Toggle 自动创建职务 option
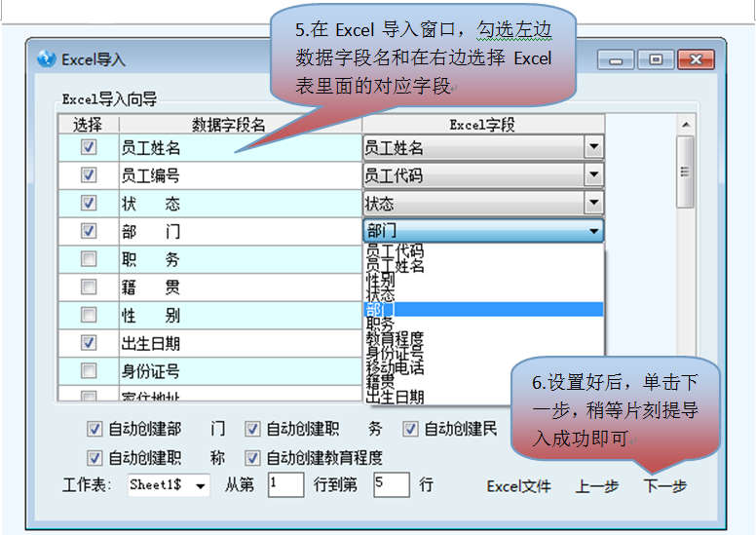 (252, 429)
